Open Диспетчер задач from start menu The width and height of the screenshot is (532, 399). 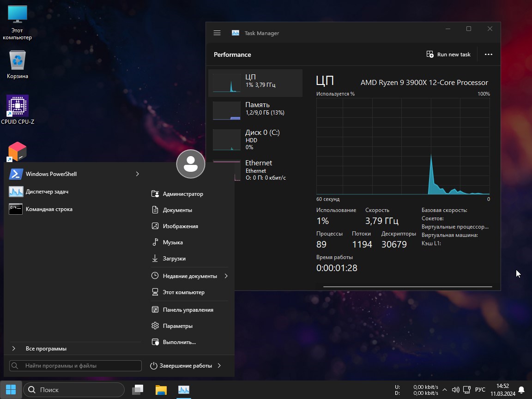(x=75, y=192)
